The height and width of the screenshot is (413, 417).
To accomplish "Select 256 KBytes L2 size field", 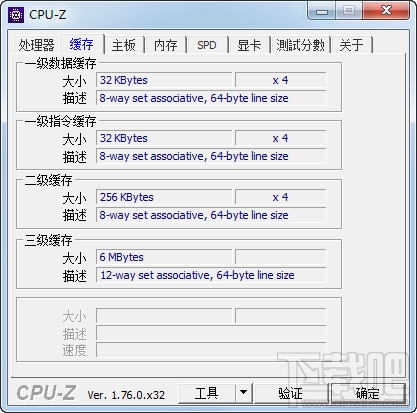I will tap(164, 197).
